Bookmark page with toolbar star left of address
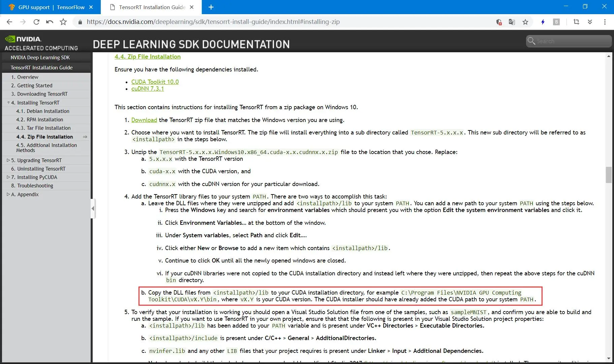 pos(63,22)
